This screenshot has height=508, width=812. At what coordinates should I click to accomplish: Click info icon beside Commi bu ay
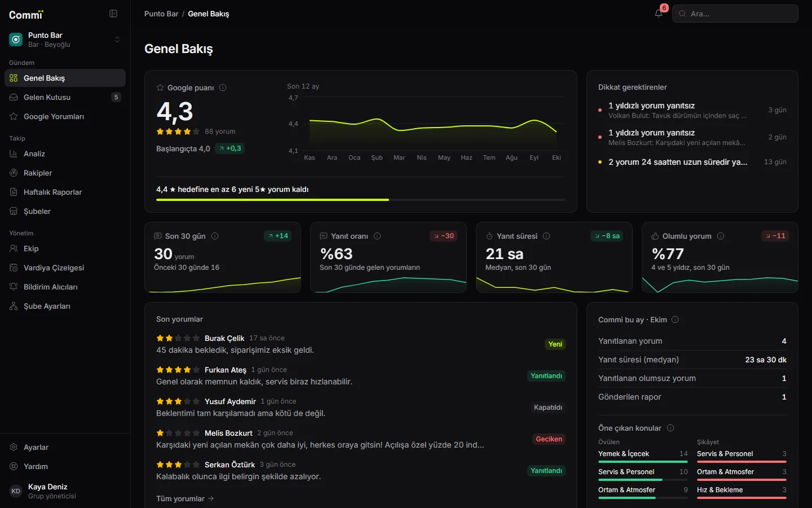675,319
